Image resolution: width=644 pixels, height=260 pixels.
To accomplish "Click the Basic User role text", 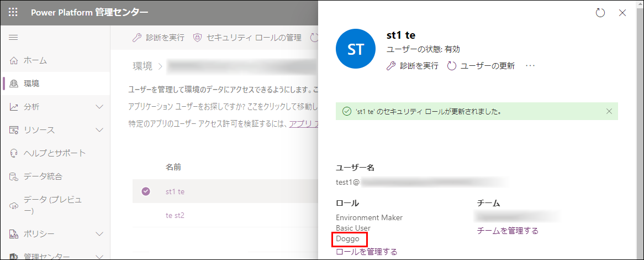I will [353, 227].
